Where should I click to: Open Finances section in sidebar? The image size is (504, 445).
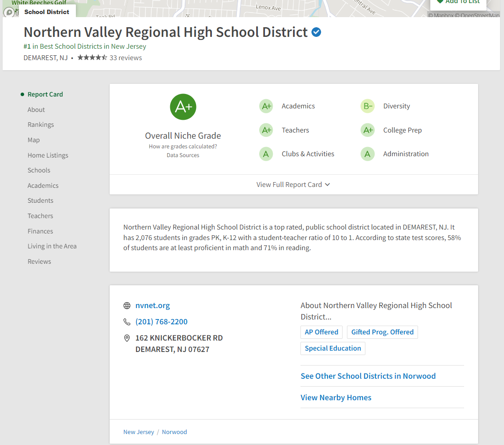[x=40, y=231]
